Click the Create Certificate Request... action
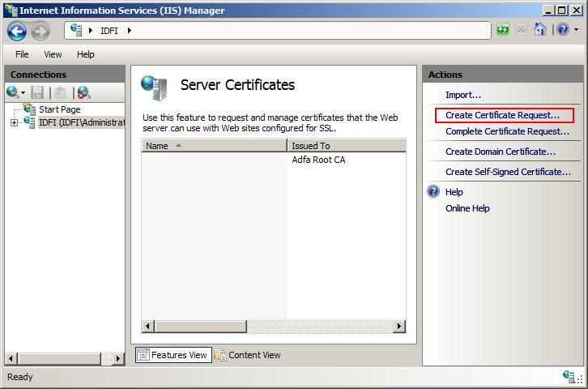Image resolution: width=588 pixels, height=389 pixels. point(502,115)
